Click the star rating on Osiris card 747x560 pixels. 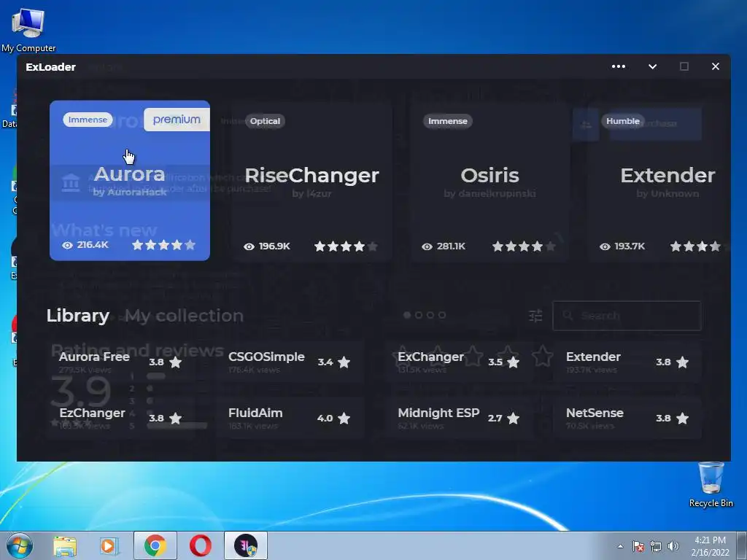[x=524, y=246]
